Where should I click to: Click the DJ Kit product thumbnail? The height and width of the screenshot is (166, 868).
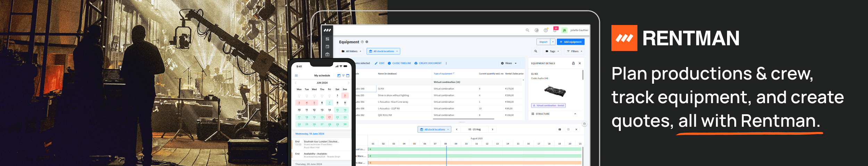tap(554, 91)
